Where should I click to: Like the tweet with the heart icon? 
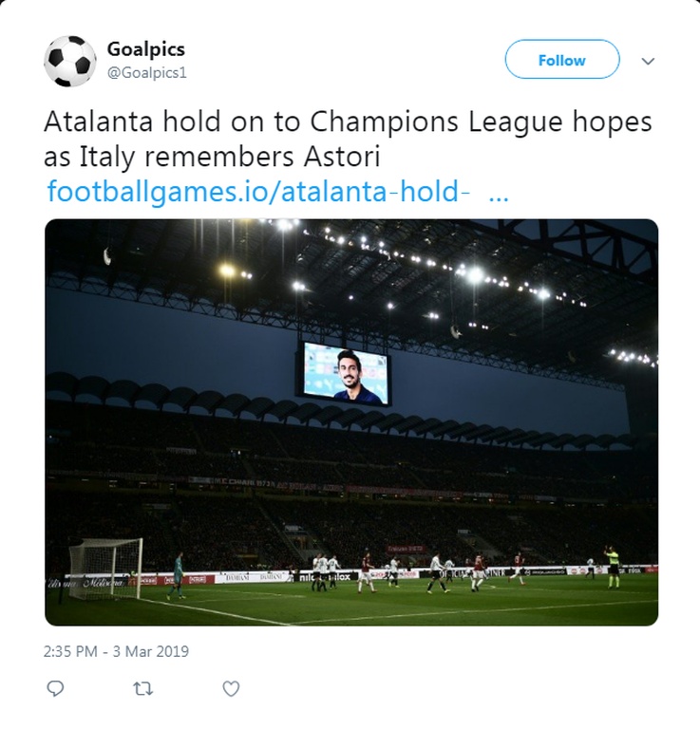point(230,688)
